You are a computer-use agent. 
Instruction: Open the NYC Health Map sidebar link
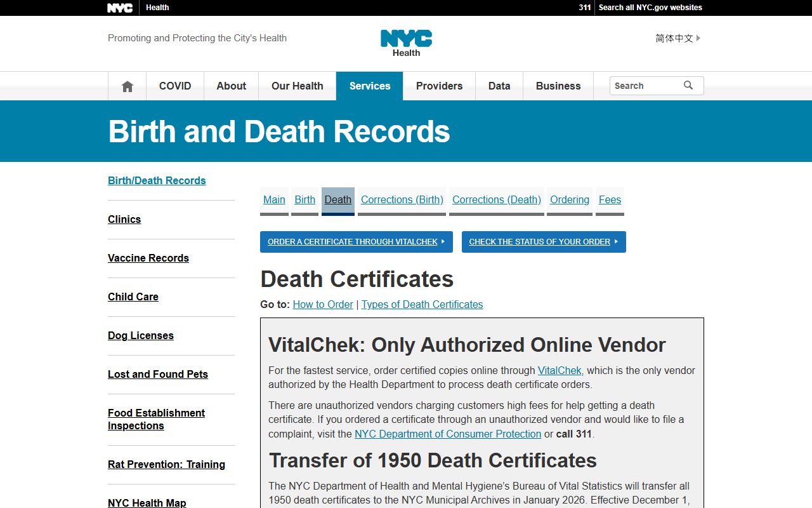click(x=147, y=503)
